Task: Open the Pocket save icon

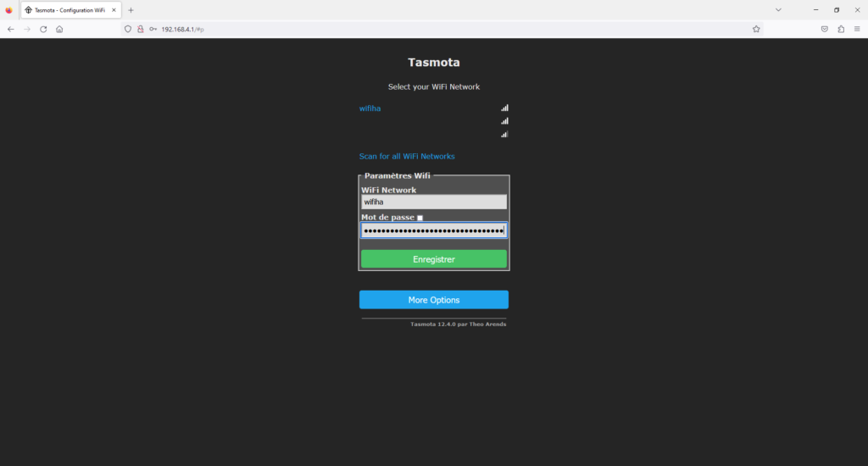Action: (825, 30)
